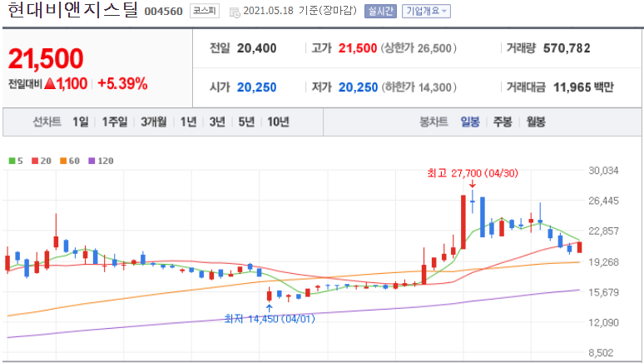Select the 3개월 line chart tab
Image resolution: width=644 pixels, height=363 pixels.
(154, 122)
